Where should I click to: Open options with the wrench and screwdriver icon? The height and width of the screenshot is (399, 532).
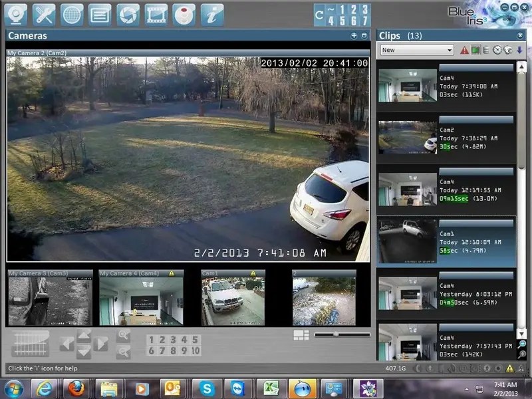tap(44, 15)
